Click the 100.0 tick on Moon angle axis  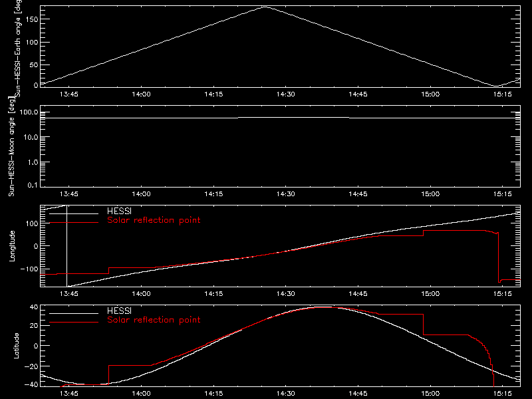point(29,112)
